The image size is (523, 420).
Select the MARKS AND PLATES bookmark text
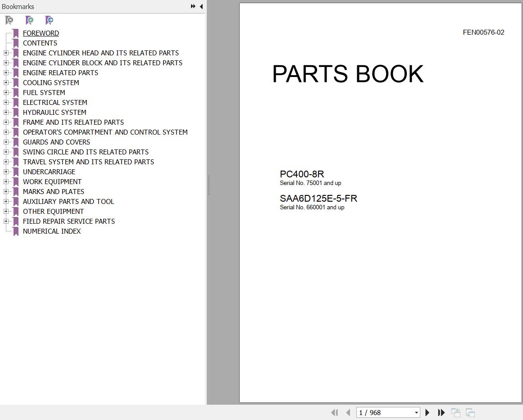coord(53,192)
